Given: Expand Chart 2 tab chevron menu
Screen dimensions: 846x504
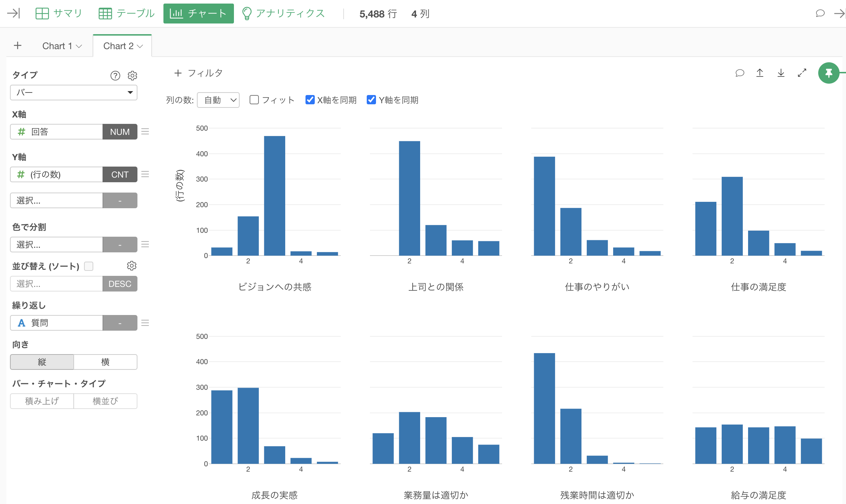Looking at the screenshot, I should [140, 46].
